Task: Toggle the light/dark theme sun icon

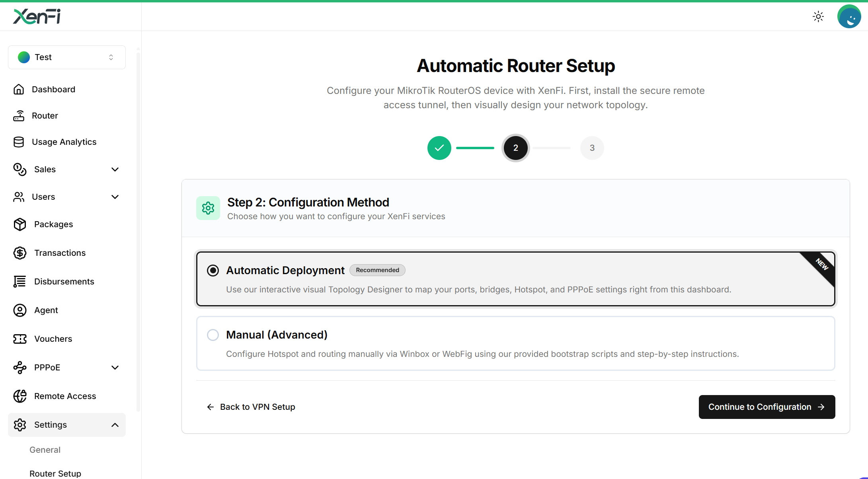Action: tap(818, 16)
